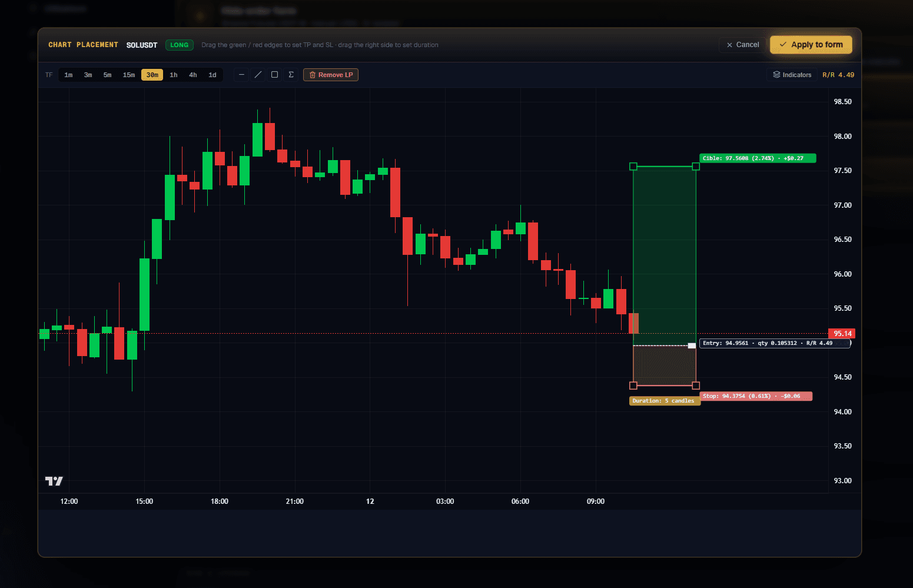The width and height of the screenshot is (913, 588).
Task: Click the red Stop price label
Action: click(756, 396)
